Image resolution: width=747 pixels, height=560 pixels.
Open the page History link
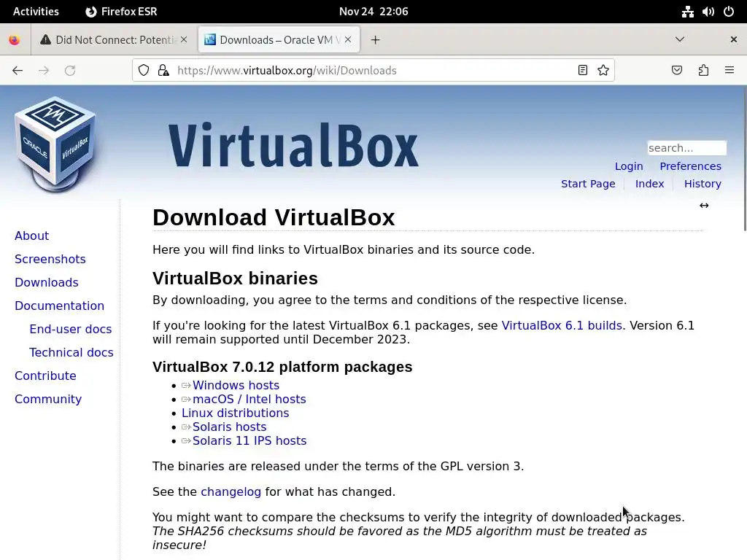tap(703, 184)
